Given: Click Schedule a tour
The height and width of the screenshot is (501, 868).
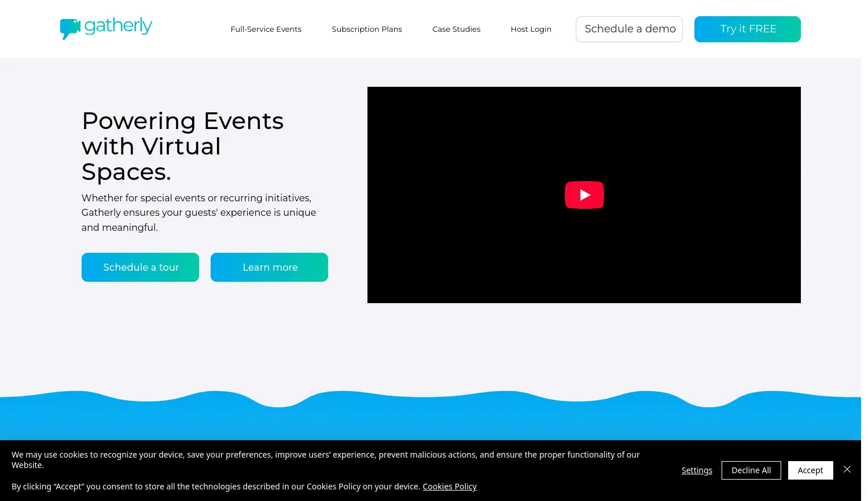Looking at the screenshot, I should click(140, 267).
